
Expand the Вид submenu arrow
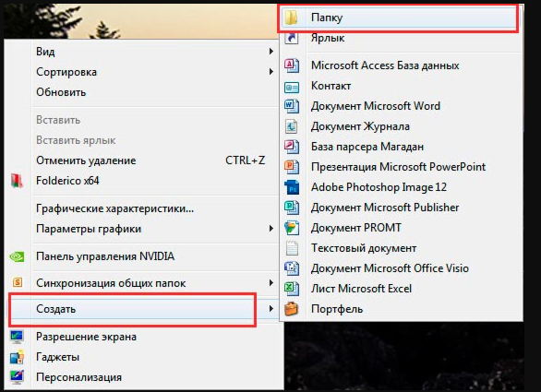coord(271,52)
